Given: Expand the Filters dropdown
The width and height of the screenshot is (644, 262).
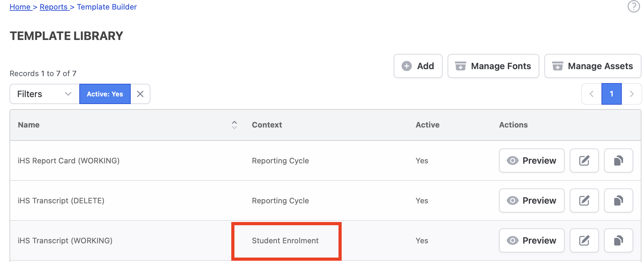Looking at the screenshot, I should click(44, 94).
